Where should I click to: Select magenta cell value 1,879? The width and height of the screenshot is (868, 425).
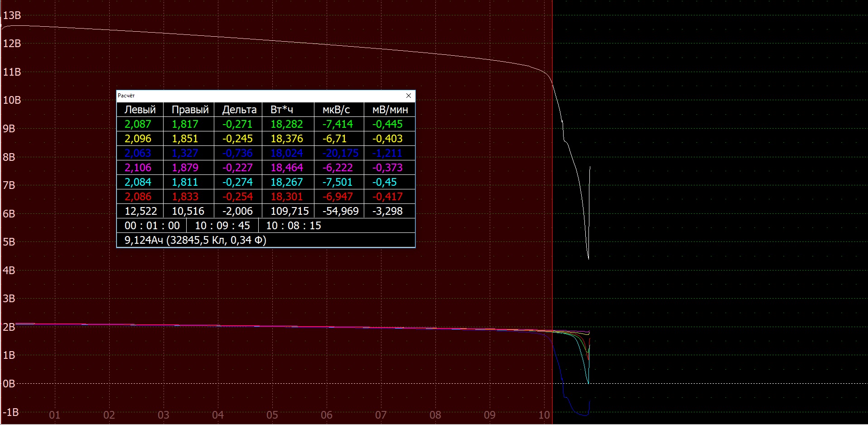[x=185, y=168]
